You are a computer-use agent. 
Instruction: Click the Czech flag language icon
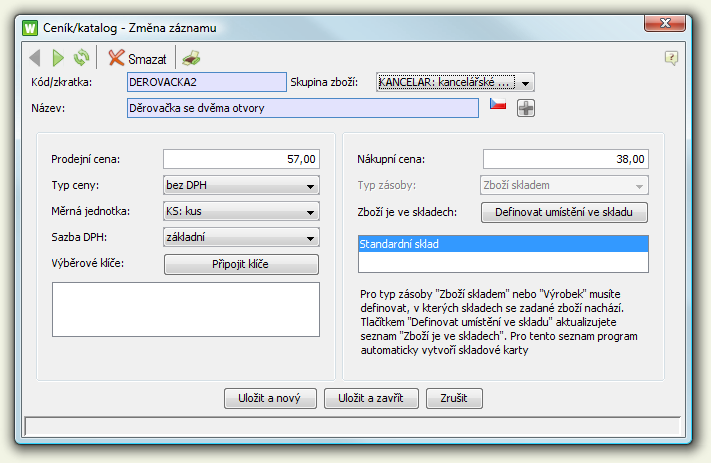tap(498, 106)
